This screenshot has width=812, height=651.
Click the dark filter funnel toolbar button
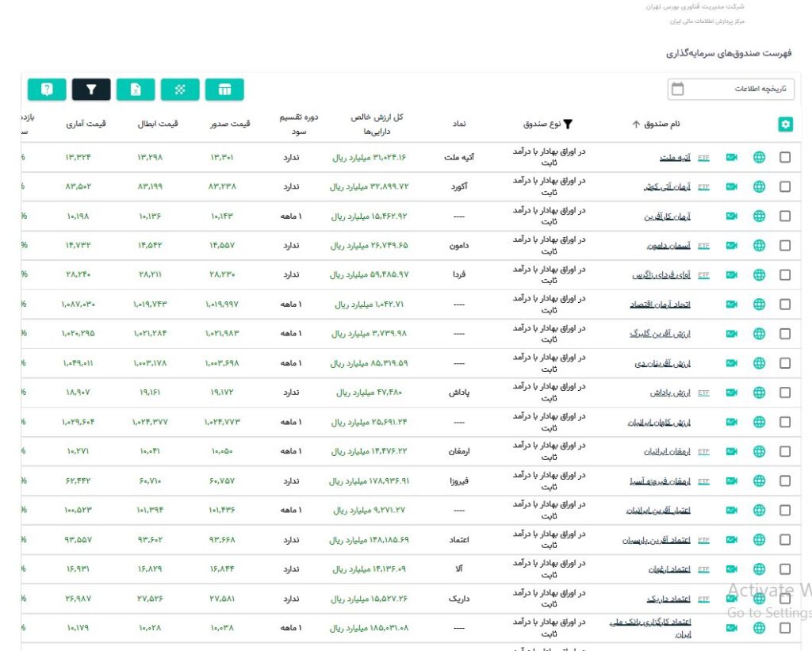(x=91, y=90)
